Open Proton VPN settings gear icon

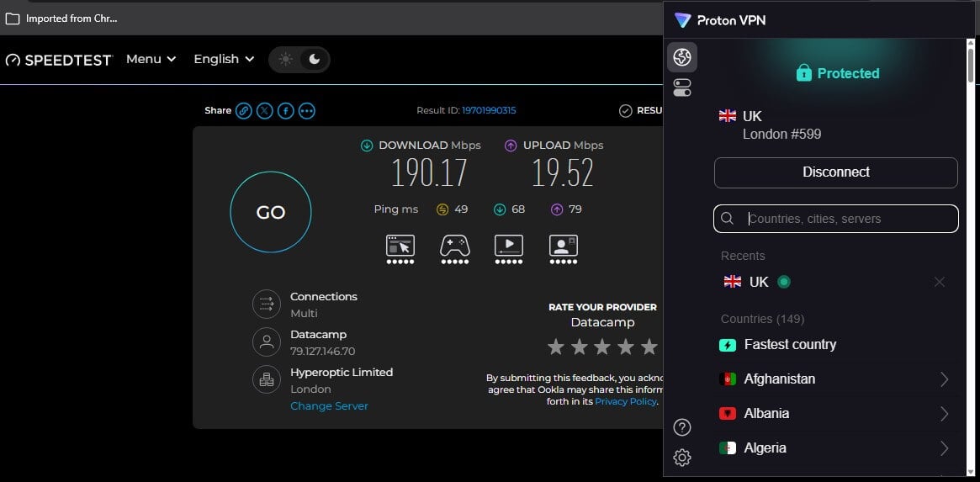tap(682, 458)
